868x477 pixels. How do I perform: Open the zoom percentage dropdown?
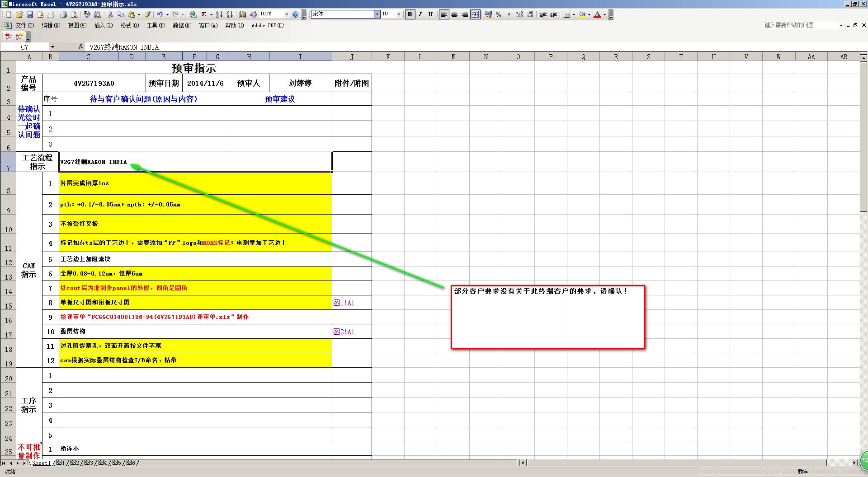[x=287, y=14]
